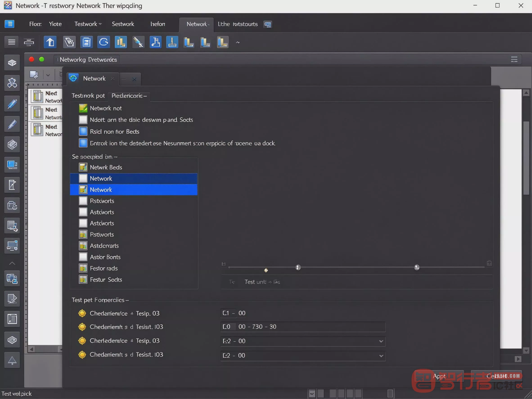532x399 pixels.
Task: Click the Appt button
Action: tap(439, 376)
